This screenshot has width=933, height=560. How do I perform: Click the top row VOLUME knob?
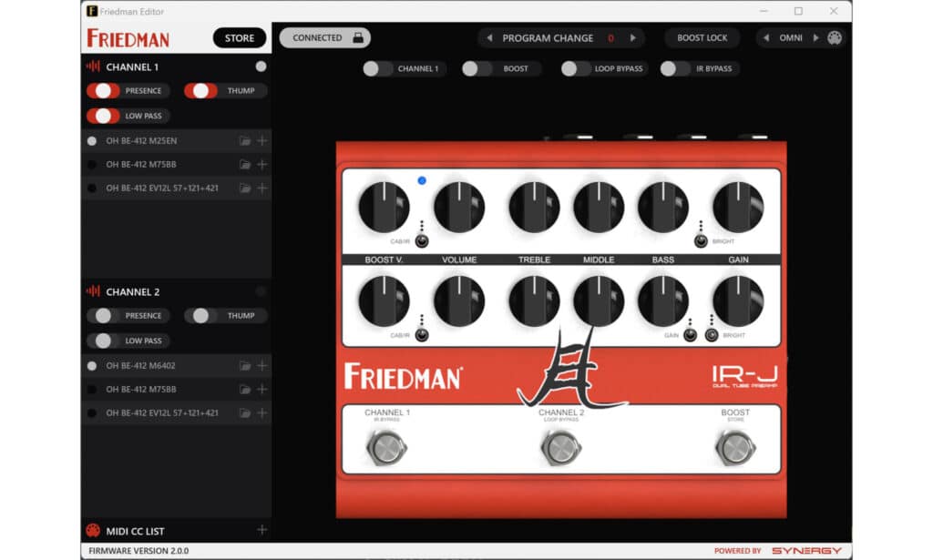[459, 207]
